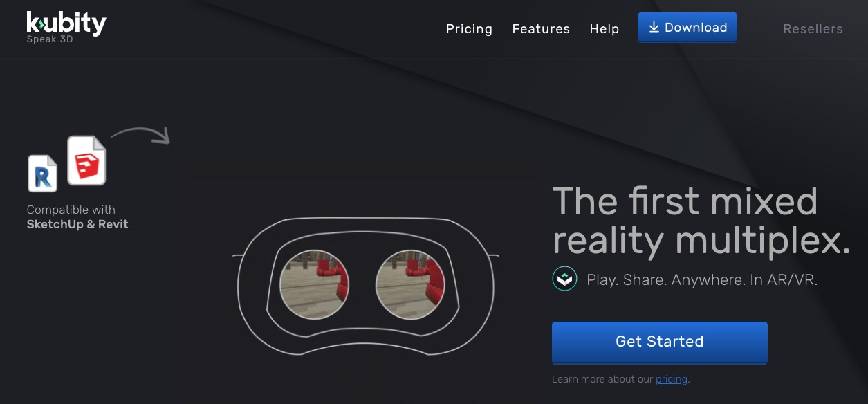Click the round Kubity emblem beside Play. Share.
The height and width of the screenshot is (404, 868).
pyautogui.click(x=564, y=279)
